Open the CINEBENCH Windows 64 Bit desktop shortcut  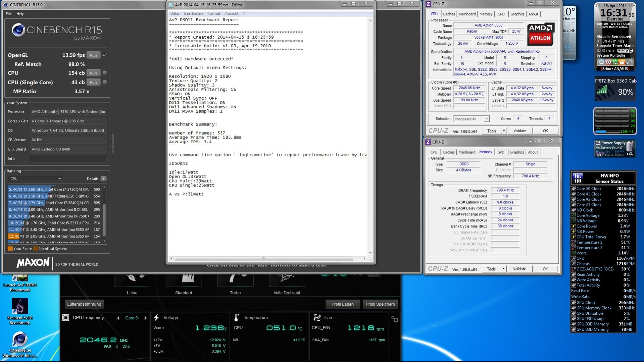pos(20,344)
